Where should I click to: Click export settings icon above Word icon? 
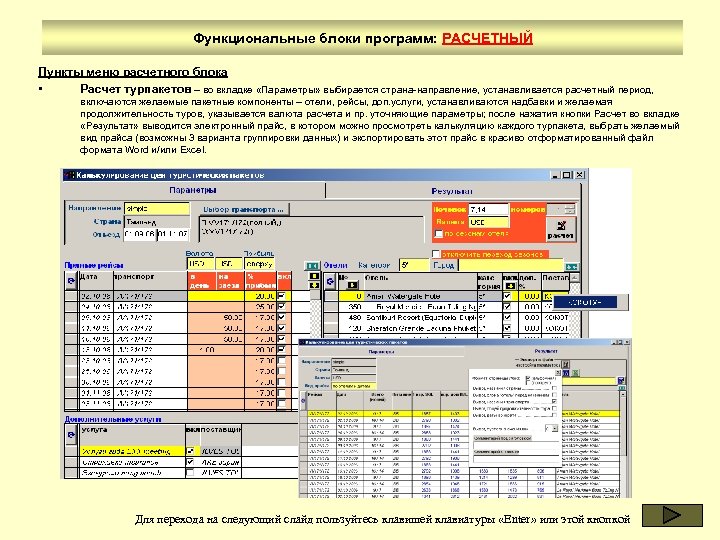566,365
